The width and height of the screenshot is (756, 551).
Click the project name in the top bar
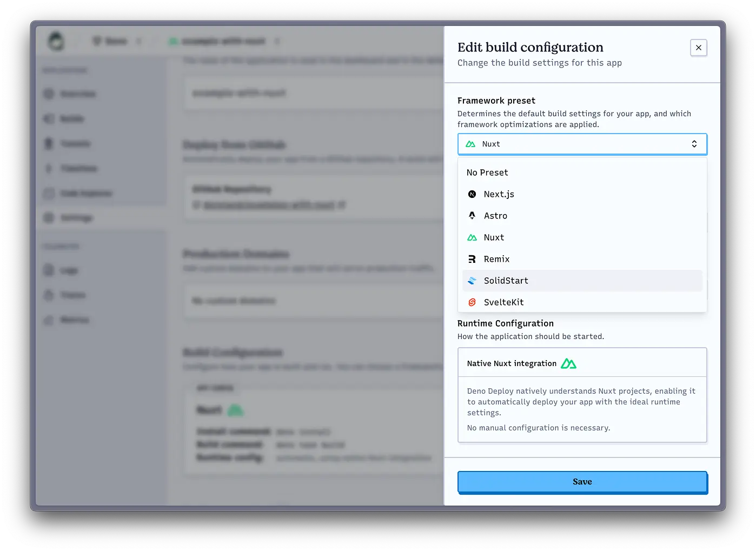[x=223, y=41]
